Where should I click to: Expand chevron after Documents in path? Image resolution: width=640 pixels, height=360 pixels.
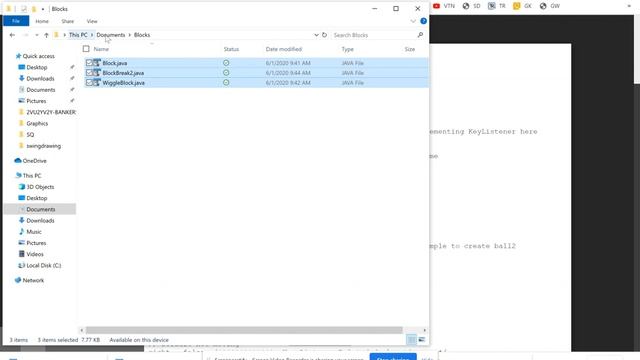130,35
